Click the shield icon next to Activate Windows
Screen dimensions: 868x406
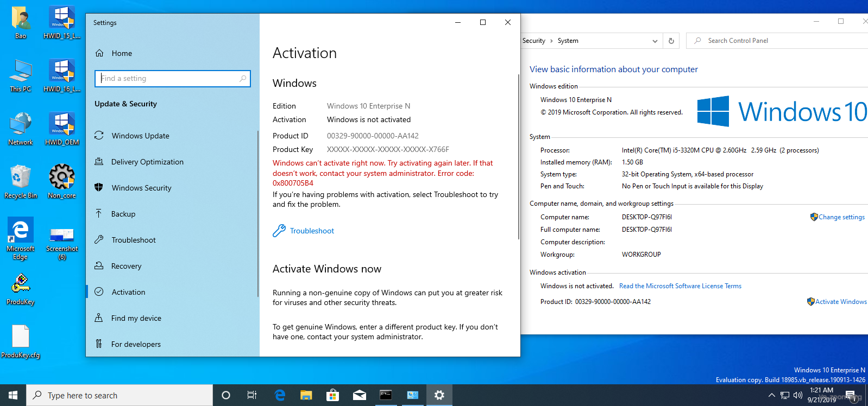pyautogui.click(x=810, y=302)
